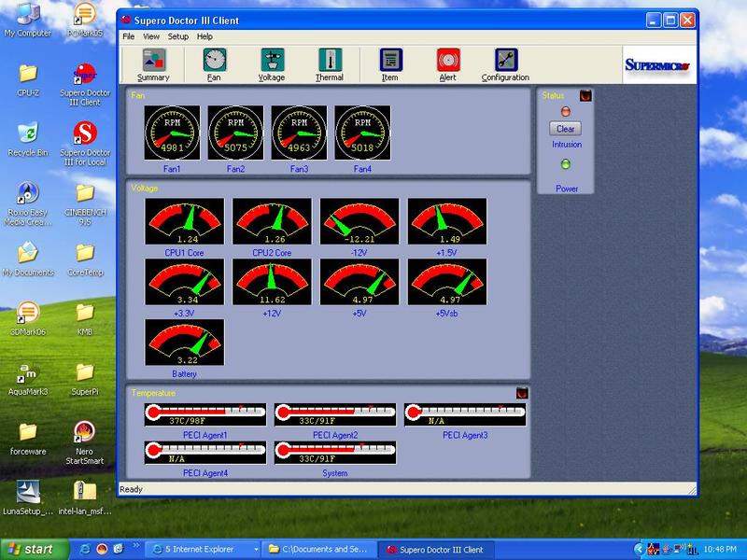
Task: Click the PECI Agent1 thermometer bar
Action: (205, 414)
